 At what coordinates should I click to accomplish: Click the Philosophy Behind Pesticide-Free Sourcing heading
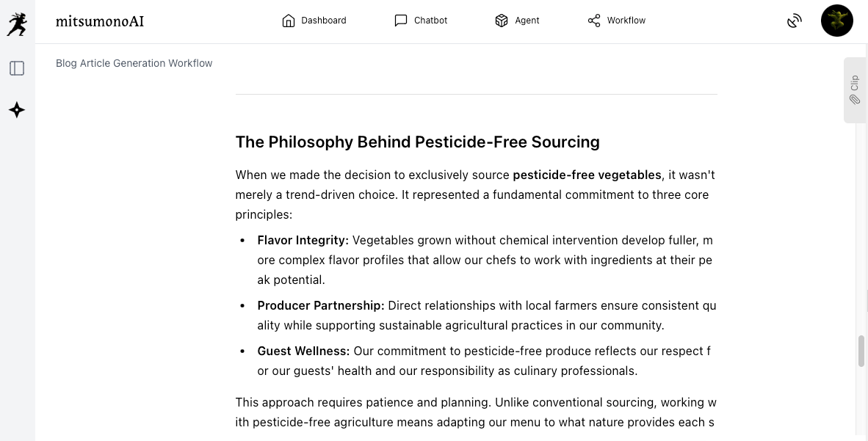tap(417, 142)
